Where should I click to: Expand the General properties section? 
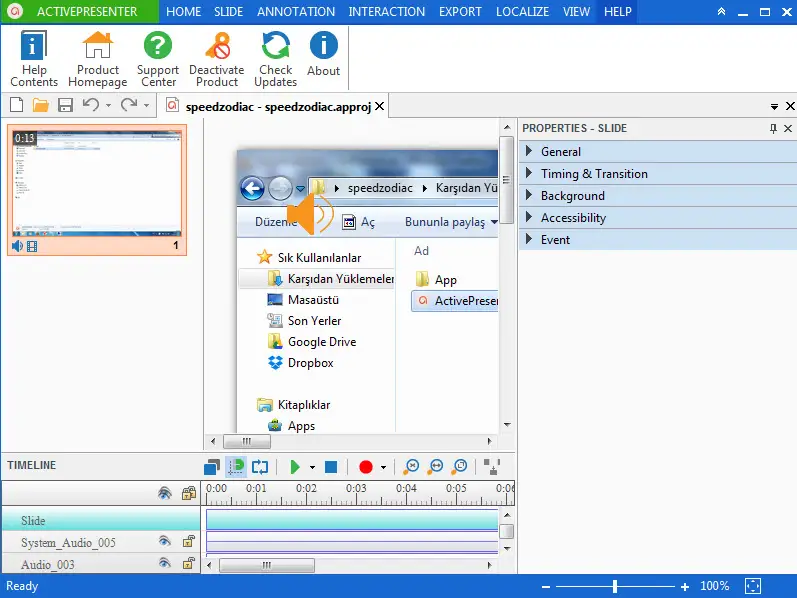658,152
